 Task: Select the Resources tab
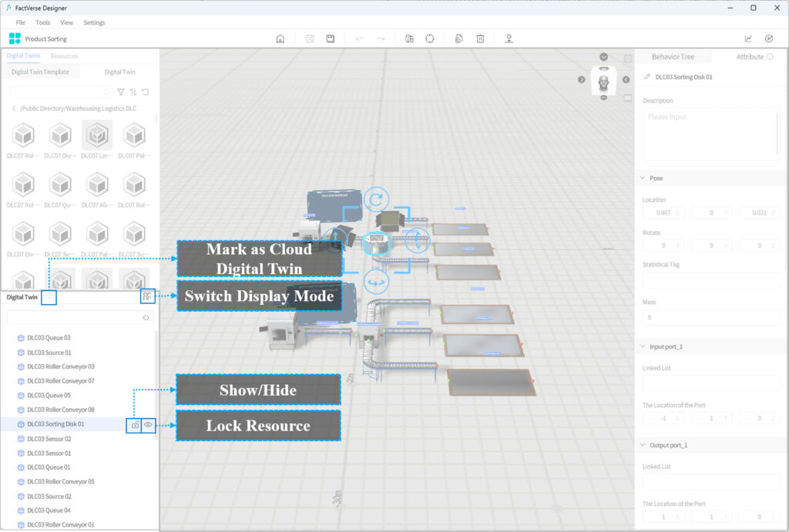[64, 55]
